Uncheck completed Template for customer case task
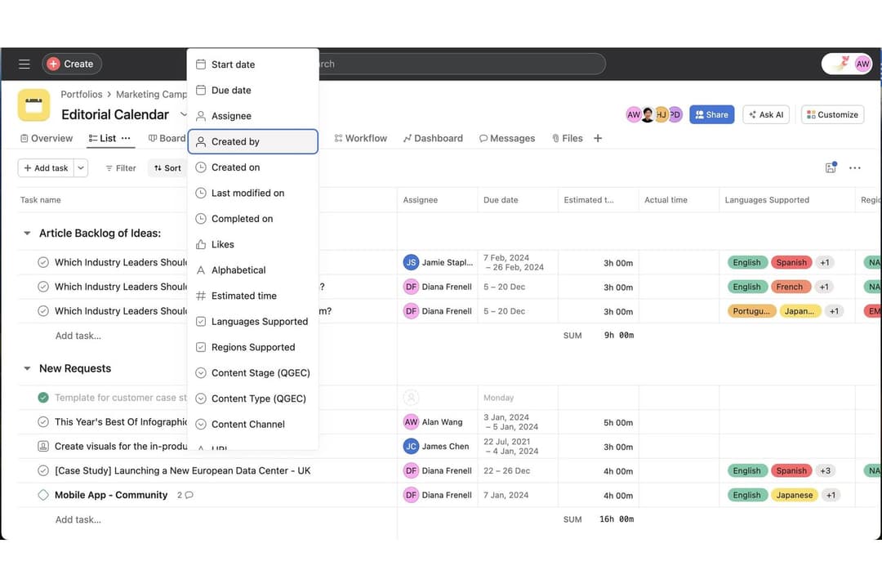882x588 pixels. (x=43, y=398)
